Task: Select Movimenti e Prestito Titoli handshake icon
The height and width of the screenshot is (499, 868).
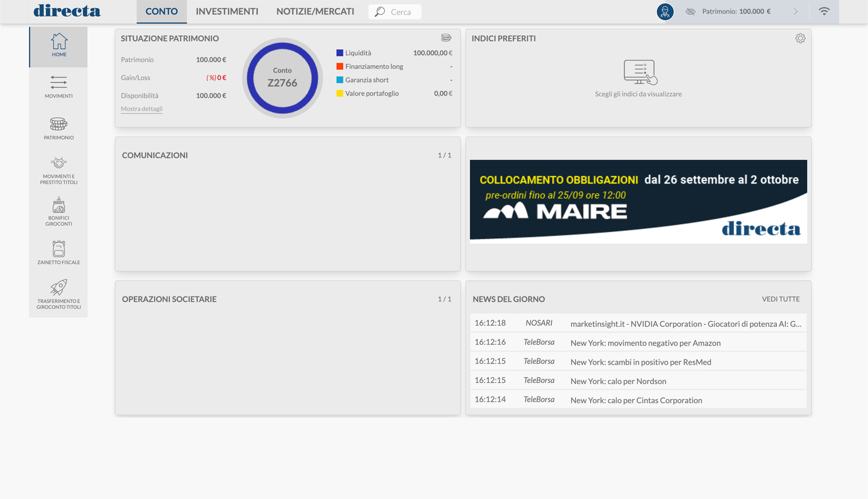Action: click(x=59, y=163)
